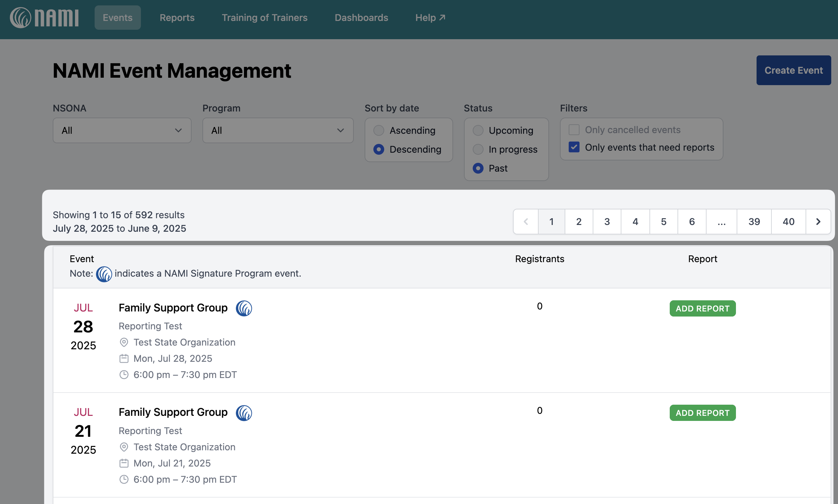This screenshot has height=504, width=838.
Task: Click the pagination ellipsis
Action: point(721,222)
